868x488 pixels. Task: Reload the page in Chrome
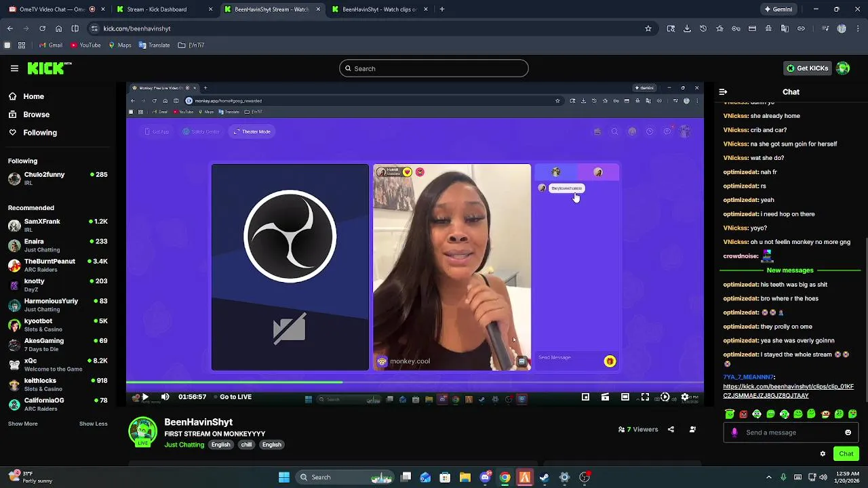(42, 28)
